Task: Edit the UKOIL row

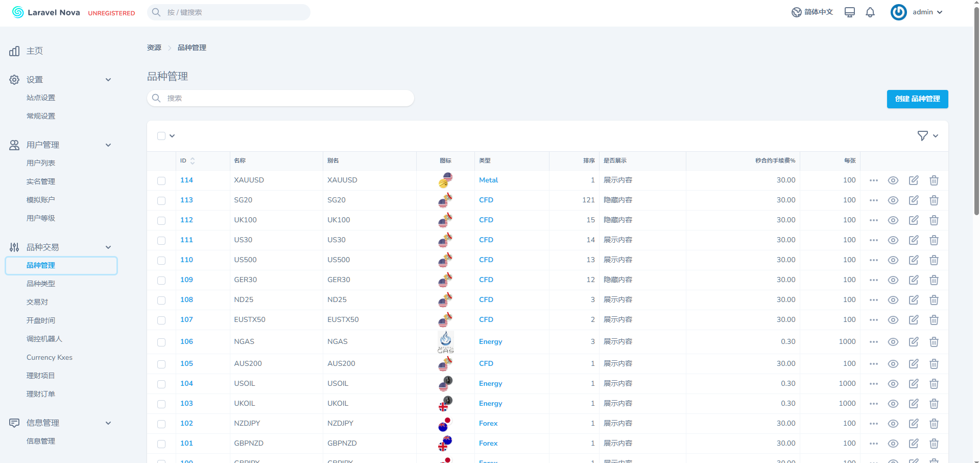Action: coord(914,404)
